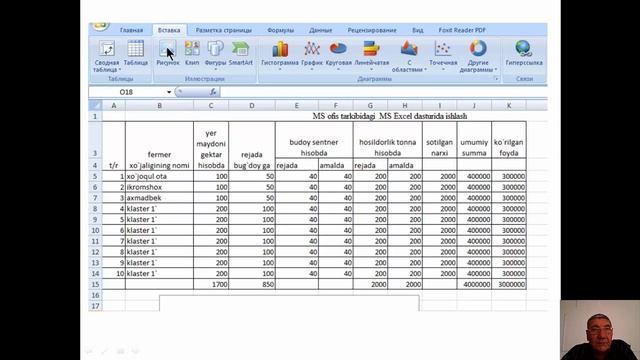This screenshot has width=640, height=360.
Task: Open the Рецензирование tab
Action: (372, 30)
